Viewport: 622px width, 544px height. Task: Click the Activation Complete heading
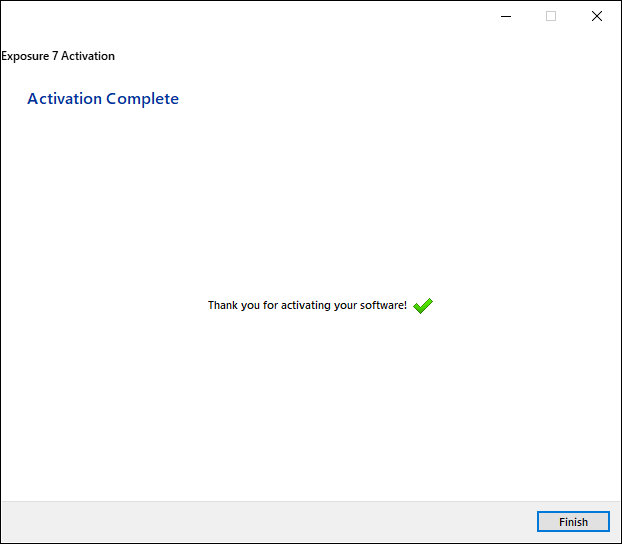coord(103,99)
